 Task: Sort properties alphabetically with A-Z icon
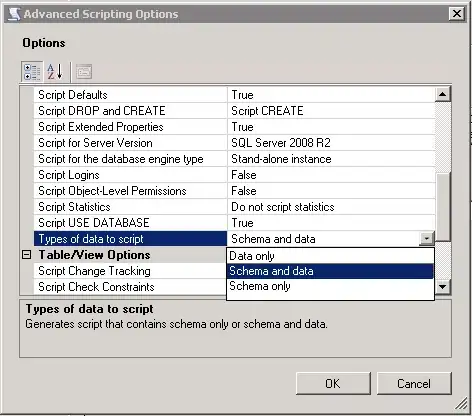[55, 71]
